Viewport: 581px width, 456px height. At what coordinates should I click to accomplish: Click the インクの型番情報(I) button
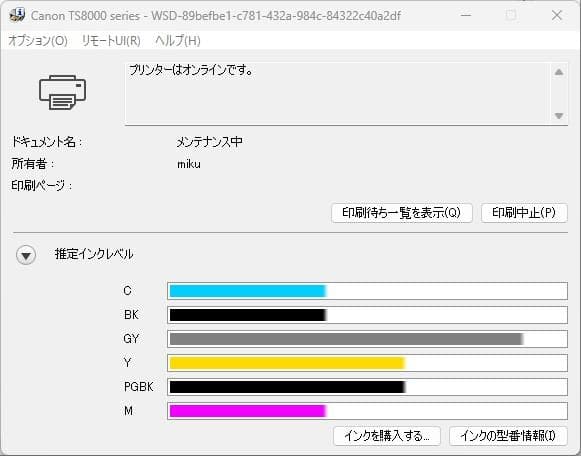[508, 436]
